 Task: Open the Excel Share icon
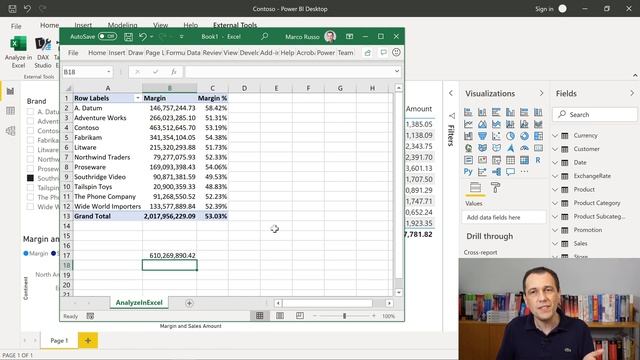tap(368, 53)
